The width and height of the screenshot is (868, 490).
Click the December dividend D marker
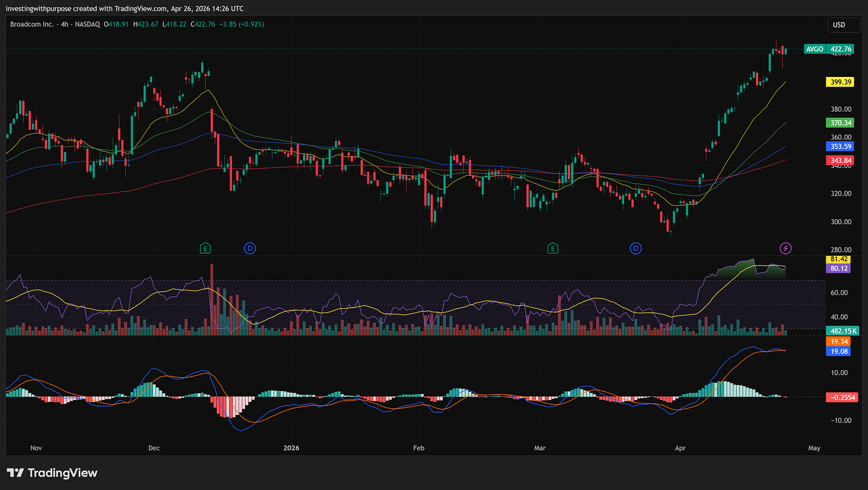tap(250, 248)
